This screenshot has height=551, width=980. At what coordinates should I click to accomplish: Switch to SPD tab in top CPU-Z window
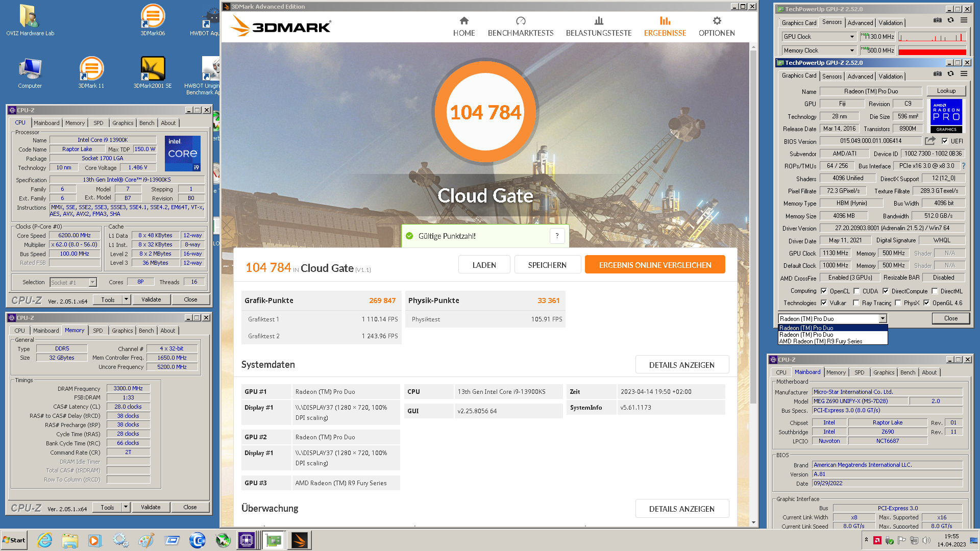(99, 123)
